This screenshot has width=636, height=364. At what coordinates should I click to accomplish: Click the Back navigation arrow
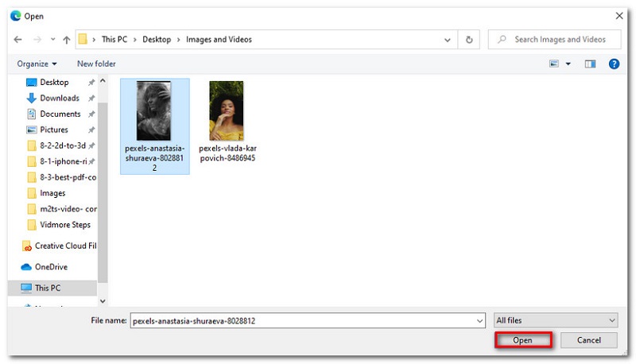pos(17,39)
